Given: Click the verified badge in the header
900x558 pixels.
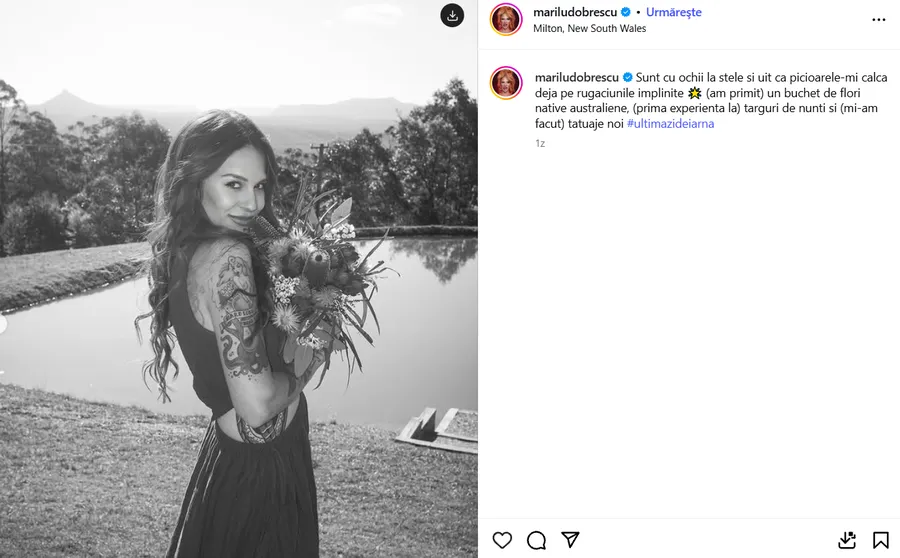Looking at the screenshot, I should [x=626, y=12].
